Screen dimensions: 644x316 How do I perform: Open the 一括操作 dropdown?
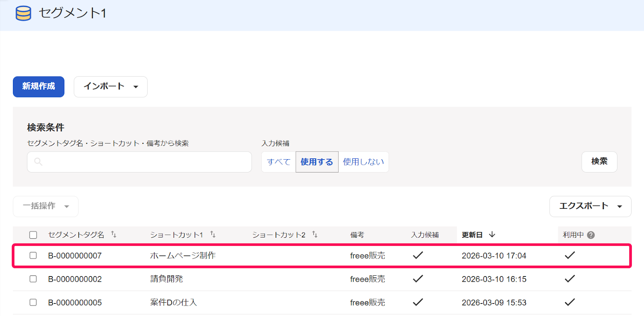[45, 206]
